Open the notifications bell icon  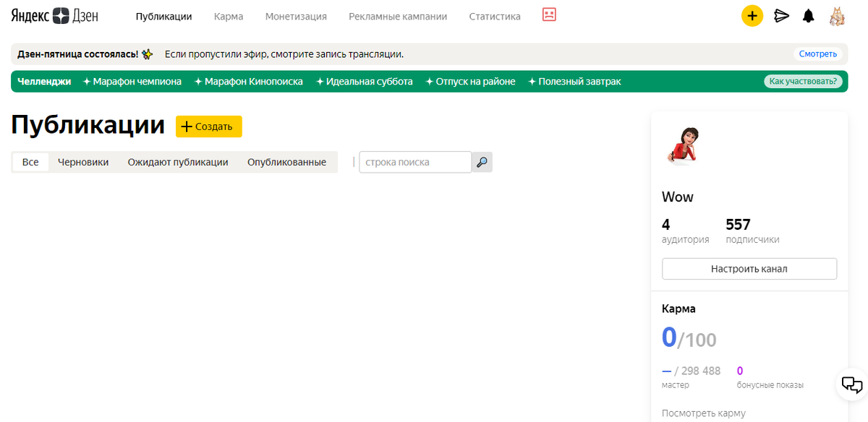pyautogui.click(x=809, y=16)
